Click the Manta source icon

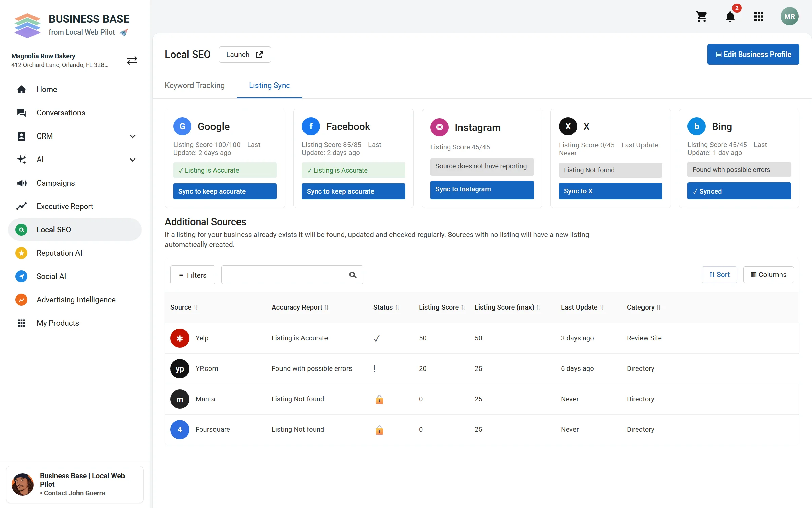click(x=180, y=399)
